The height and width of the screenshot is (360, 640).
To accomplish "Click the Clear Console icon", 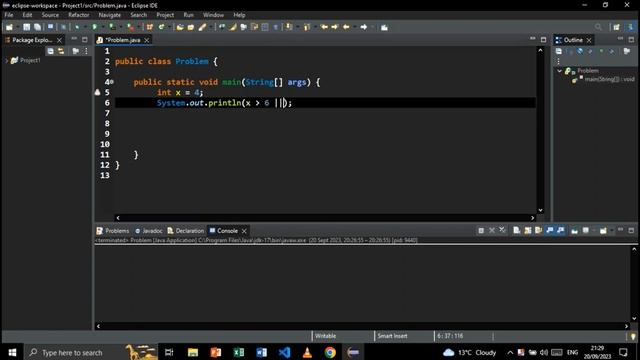I will (517, 231).
